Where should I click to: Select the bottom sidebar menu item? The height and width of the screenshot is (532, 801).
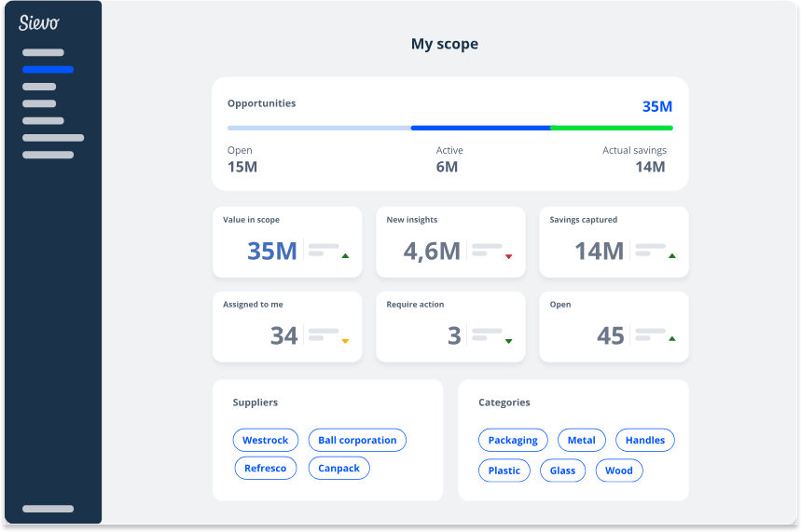[48, 509]
